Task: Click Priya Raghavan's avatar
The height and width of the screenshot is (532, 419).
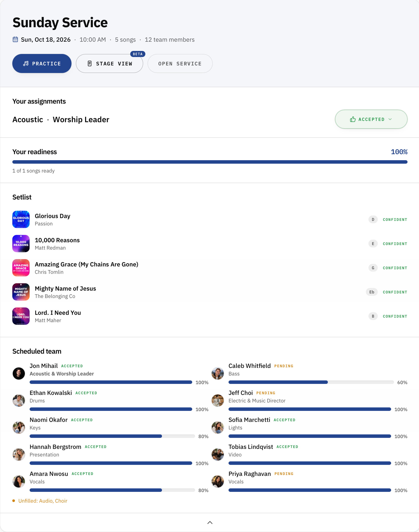Action: tap(218, 481)
